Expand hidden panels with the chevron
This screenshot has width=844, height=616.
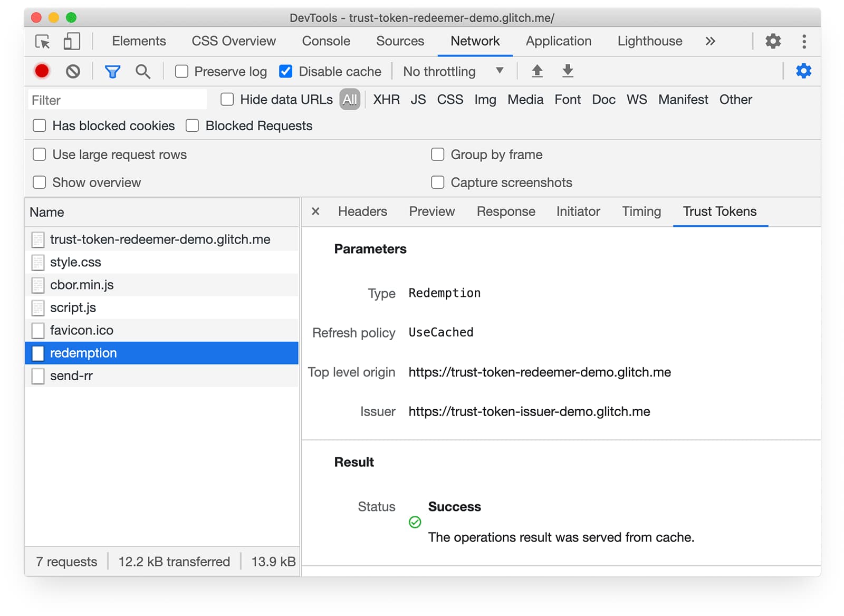pyautogui.click(x=710, y=41)
